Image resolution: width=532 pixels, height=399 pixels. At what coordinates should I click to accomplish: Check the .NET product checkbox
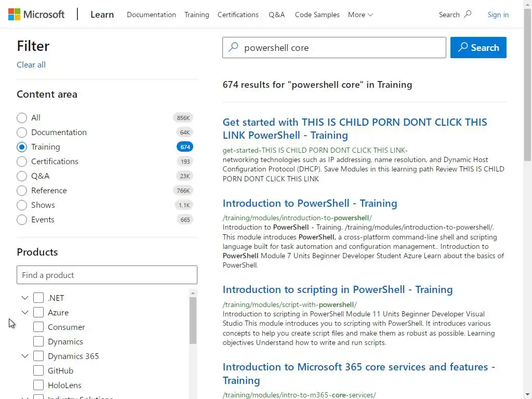click(x=38, y=298)
